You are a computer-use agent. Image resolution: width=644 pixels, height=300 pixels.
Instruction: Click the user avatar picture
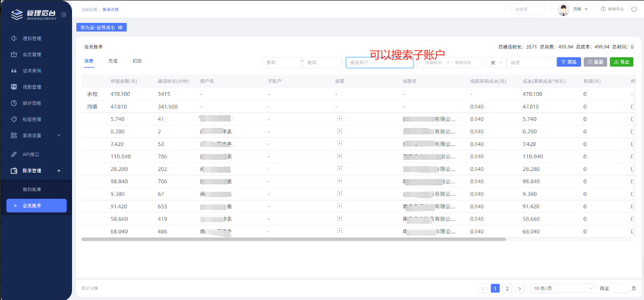point(563,9)
